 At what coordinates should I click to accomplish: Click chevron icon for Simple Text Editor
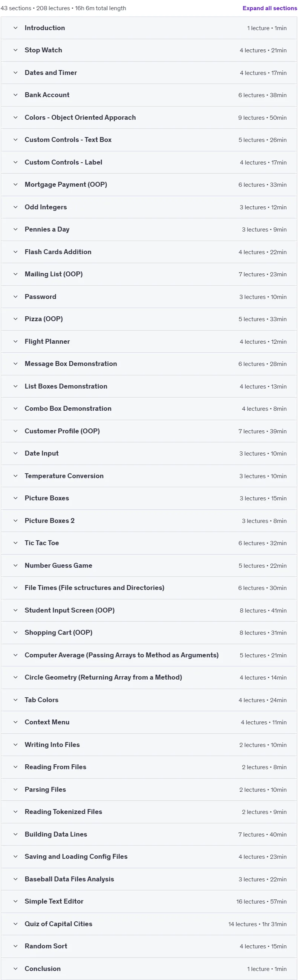point(15,902)
